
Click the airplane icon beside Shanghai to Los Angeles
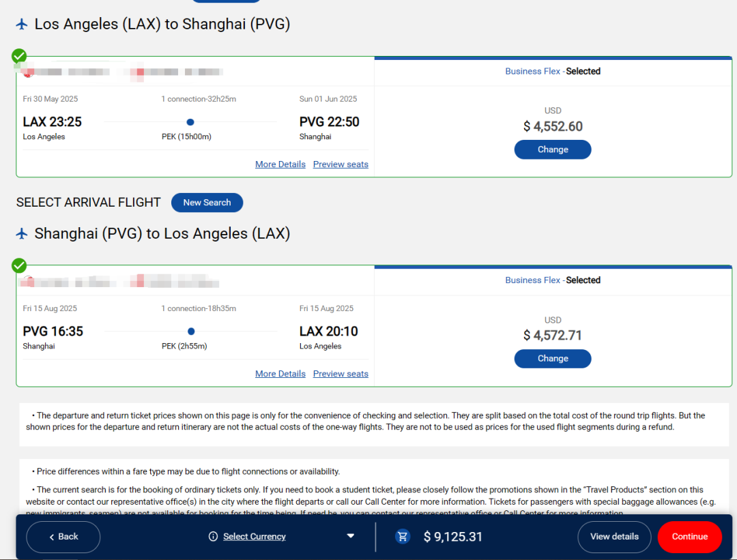click(22, 234)
